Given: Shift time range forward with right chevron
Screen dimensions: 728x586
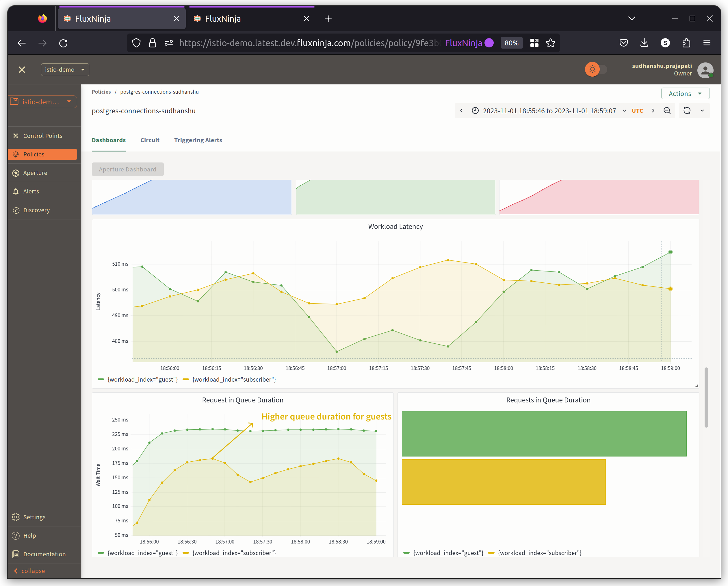Looking at the screenshot, I should click(x=653, y=111).
